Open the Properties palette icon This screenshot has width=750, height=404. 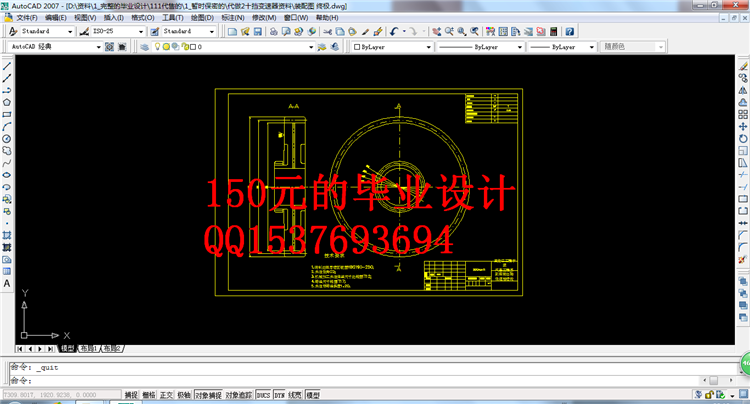click(490, 32)
